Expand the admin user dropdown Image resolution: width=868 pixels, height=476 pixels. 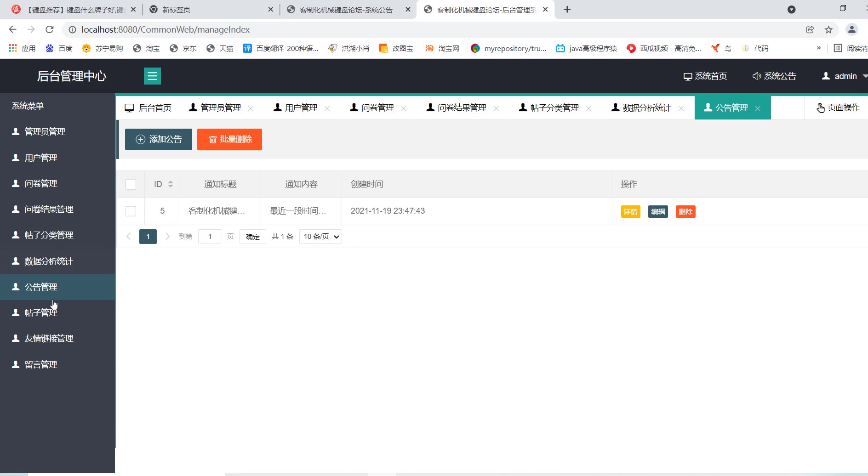[x=845, y=76]
